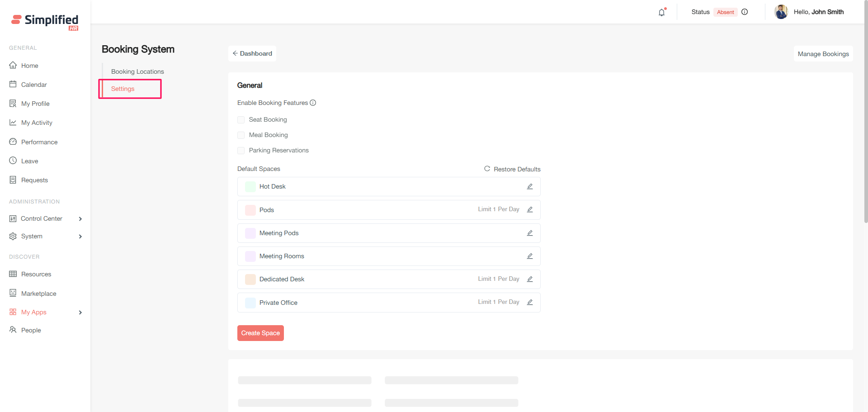The height and width of the screenshot is (412, 868).
Task: Click the Dedicated Desk color swatch
Action: click(250, 279)
